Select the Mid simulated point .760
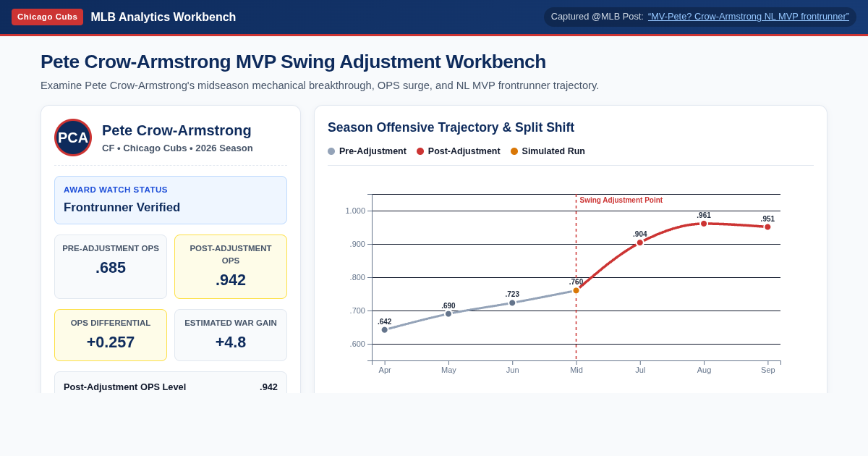The width and height of the screenshot is (868, 456). tap(576, 291)
